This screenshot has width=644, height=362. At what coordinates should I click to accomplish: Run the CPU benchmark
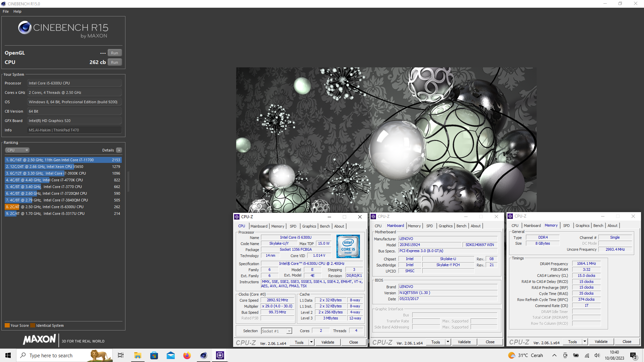point(114,62)
